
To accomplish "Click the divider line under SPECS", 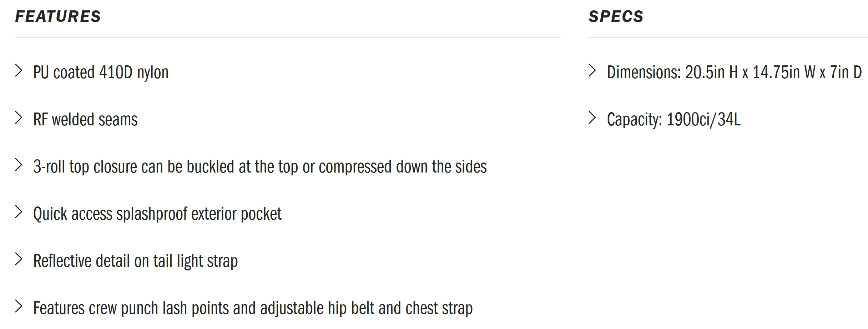I will [x=728, y=37].
